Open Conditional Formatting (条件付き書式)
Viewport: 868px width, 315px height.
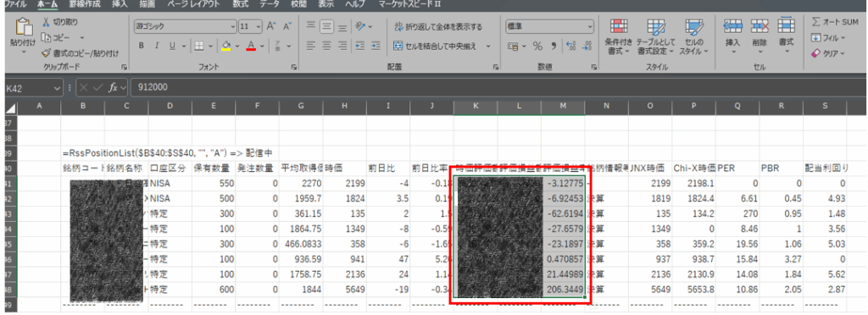point(618,36)
